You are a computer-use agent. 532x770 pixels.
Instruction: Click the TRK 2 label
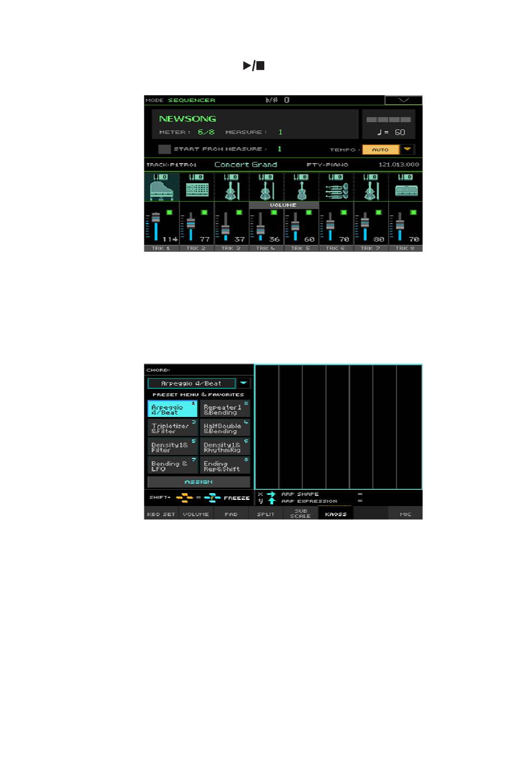(196, 248)
